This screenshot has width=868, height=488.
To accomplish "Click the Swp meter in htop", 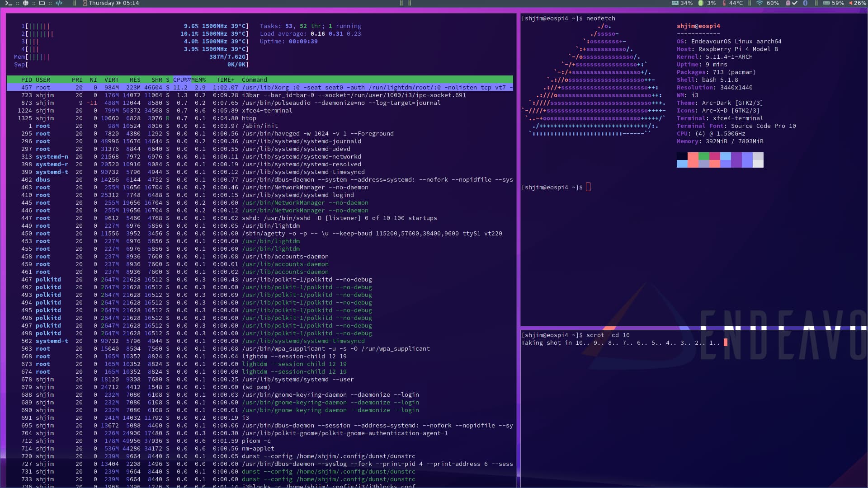I will point(132,65).
